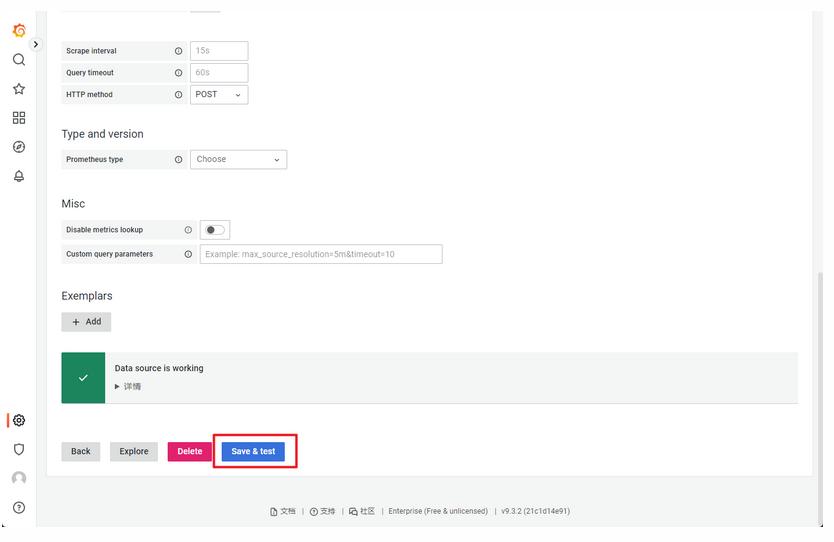
Task: Click the 'Type and version' heading
Action: [x=102, y=134]
